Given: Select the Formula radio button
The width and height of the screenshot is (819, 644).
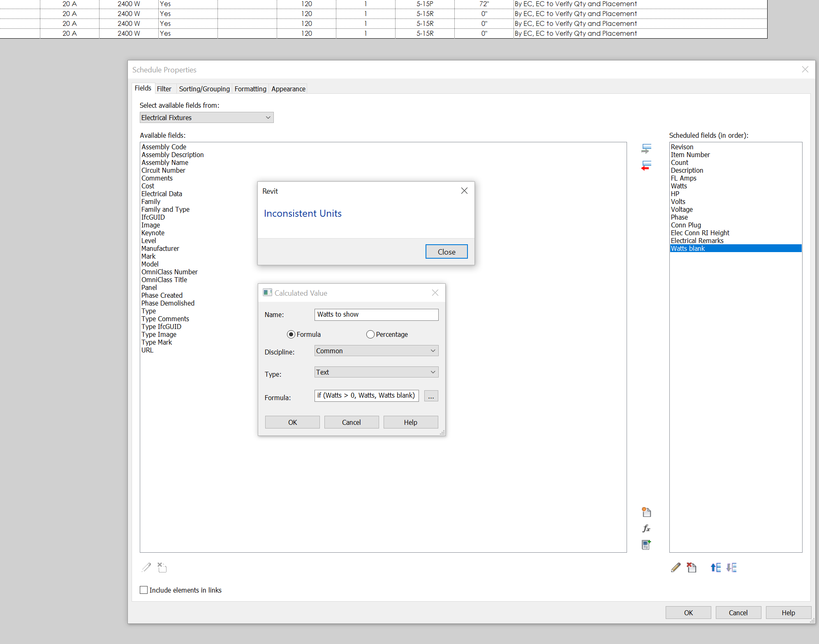Looking at the screenshot, I should pos(291,334).
